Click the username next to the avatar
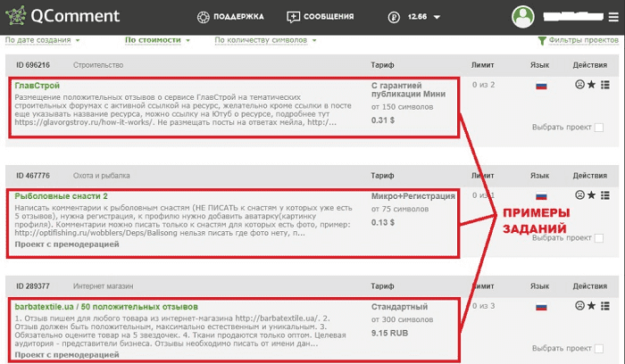Image resolution: width=625 pixels, height=364 pixels. click(573, 17)
